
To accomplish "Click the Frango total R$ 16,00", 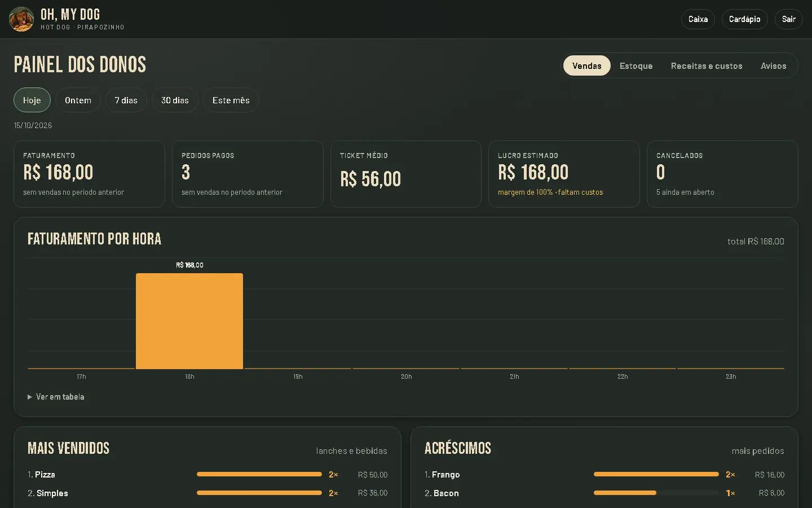I will [x=770, y=475].
